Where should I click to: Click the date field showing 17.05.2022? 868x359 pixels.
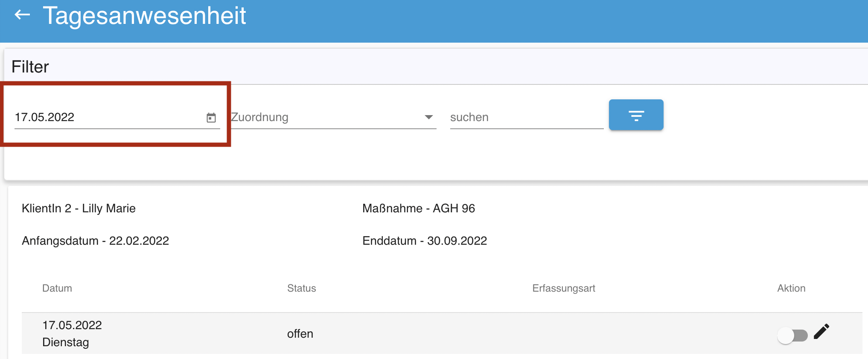click(x=107, y=117)
